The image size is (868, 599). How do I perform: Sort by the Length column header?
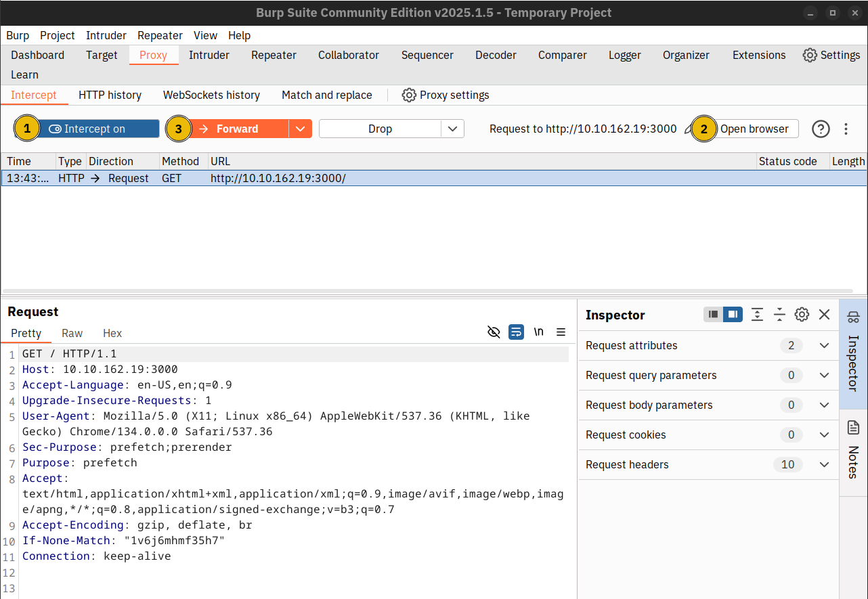coord(848,161)
